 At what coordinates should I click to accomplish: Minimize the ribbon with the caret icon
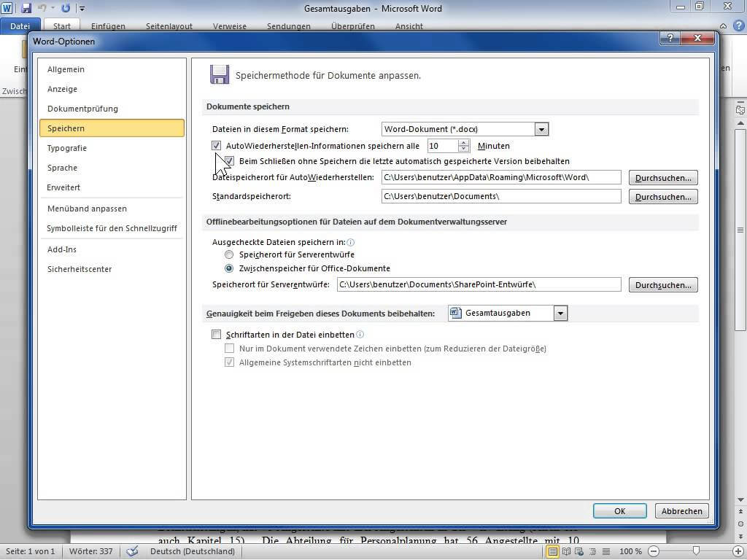[723, 26]
